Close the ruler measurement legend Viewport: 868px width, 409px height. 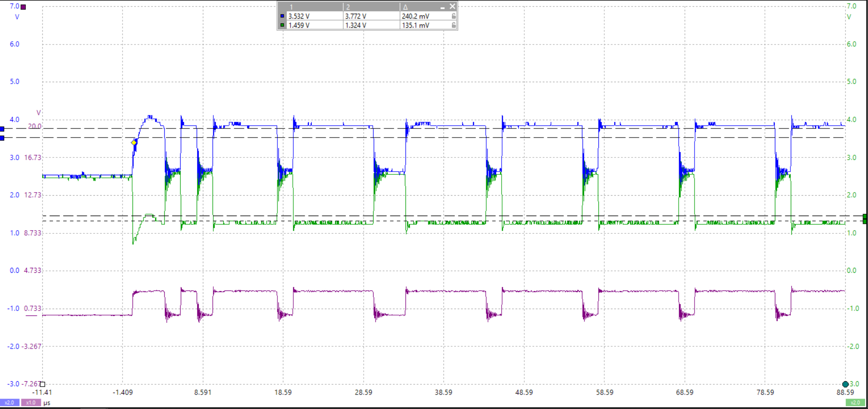click(x=452, y=6)
